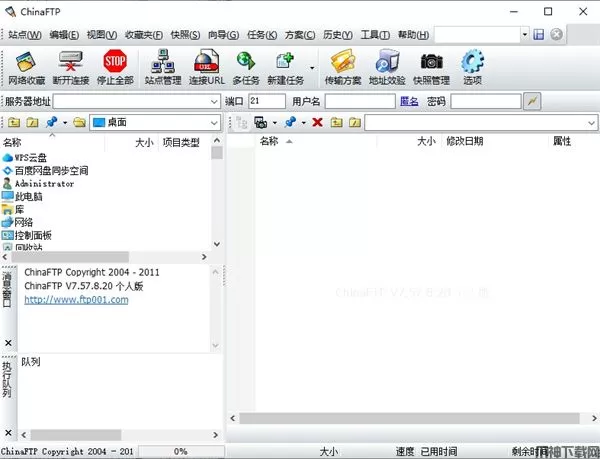Click the 停止全部 STOP icon
This screenshot has width=600, height=459.
pyautogui.click(x=115, y=67)
